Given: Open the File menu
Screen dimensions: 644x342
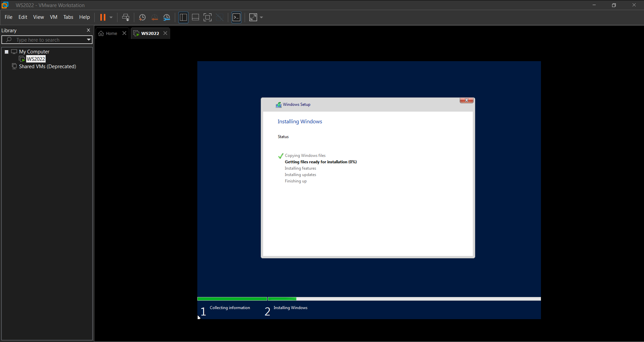Looking at the screenshot, I should 8,17.
